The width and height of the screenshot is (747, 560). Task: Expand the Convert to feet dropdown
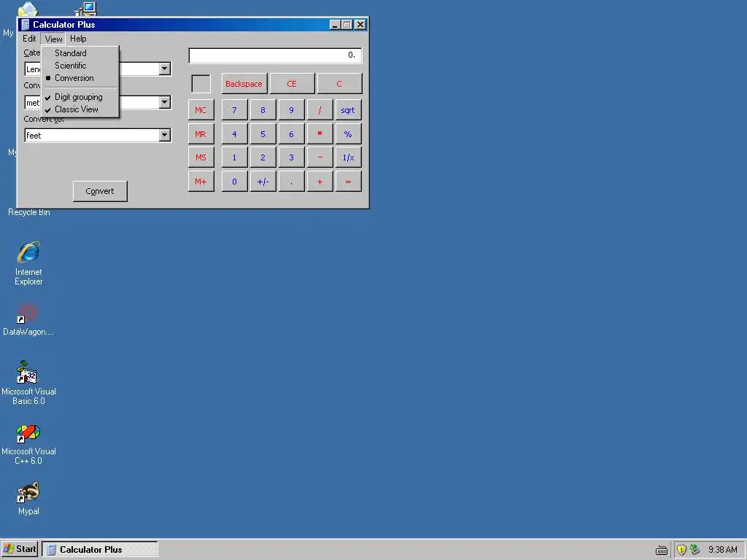coord(164,135)
